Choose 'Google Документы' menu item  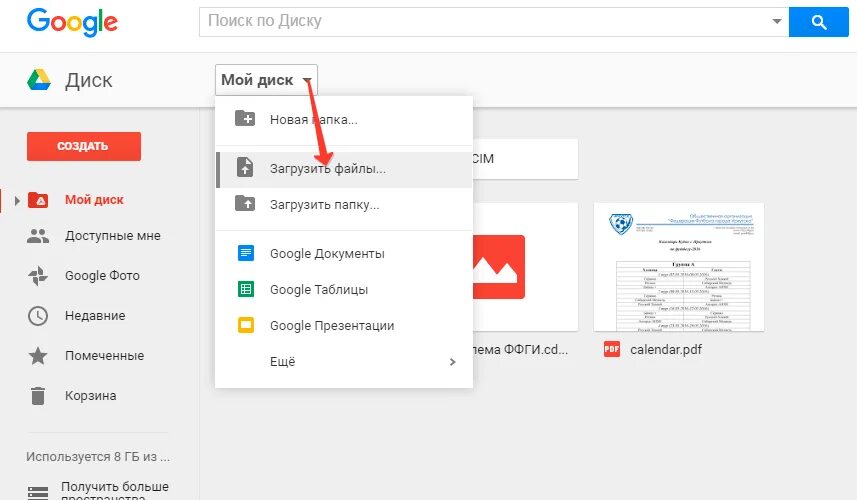344,254
